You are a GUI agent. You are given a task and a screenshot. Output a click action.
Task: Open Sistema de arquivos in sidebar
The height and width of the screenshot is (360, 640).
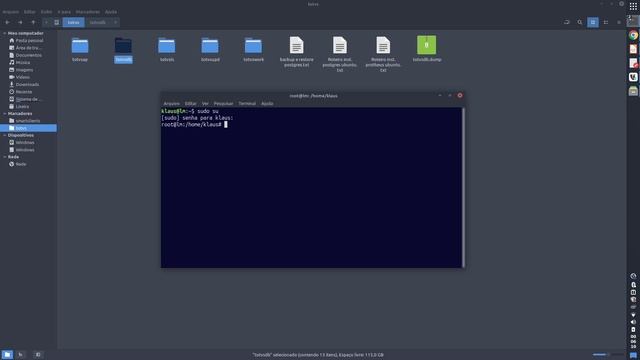pyautogui.click(x=25, y=99)
